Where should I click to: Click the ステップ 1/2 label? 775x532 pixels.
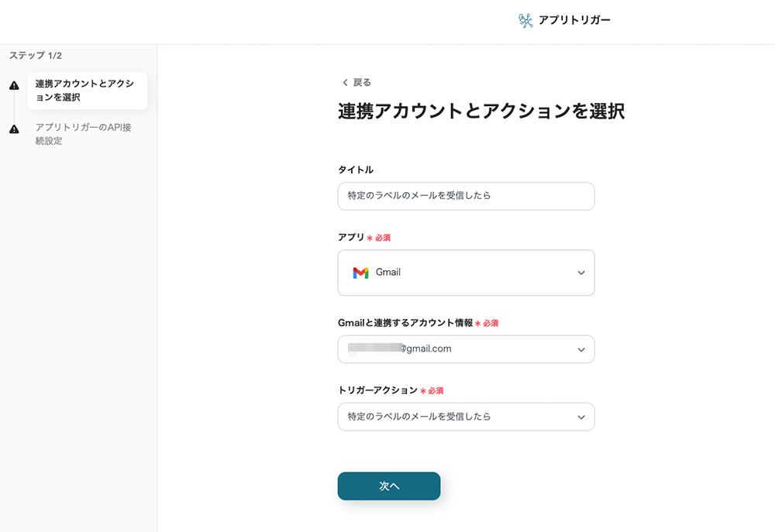tap(36, 56)
